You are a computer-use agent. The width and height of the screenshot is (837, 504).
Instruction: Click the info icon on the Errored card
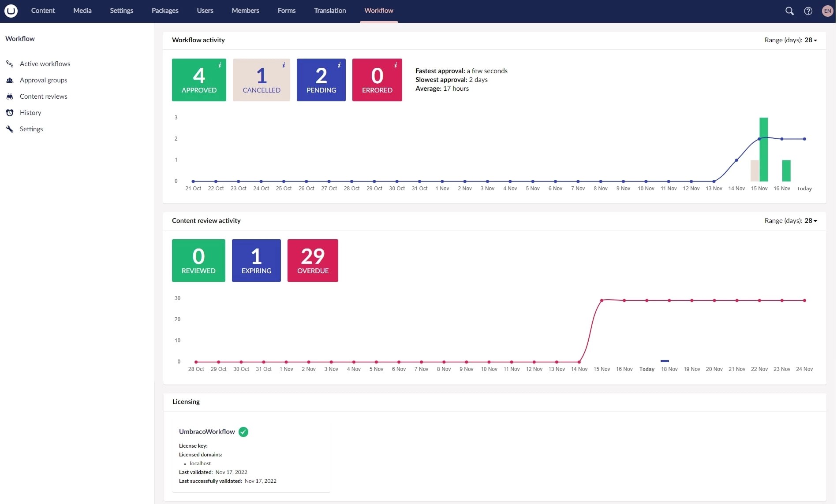point(396,65)
